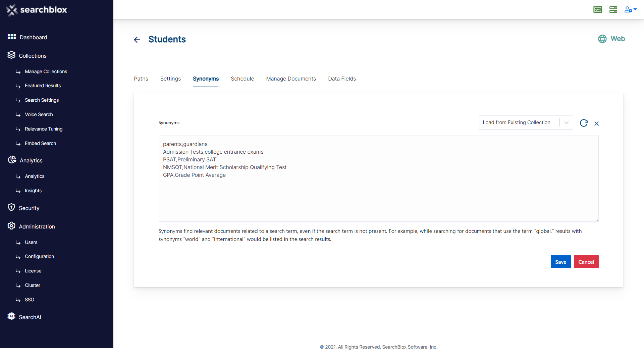The width and height of the screenshot is (644, 356).
Task: Open Configuration under Administration
Action: click(x=39, y=256)
